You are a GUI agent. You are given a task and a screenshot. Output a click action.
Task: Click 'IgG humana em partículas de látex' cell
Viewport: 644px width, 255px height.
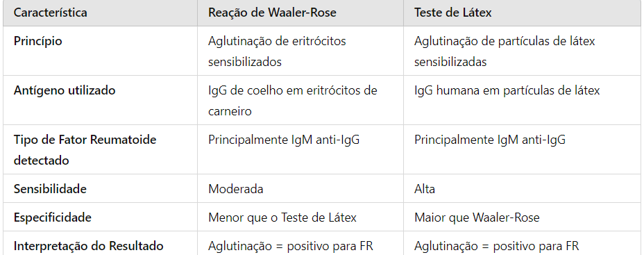[507, 90]
